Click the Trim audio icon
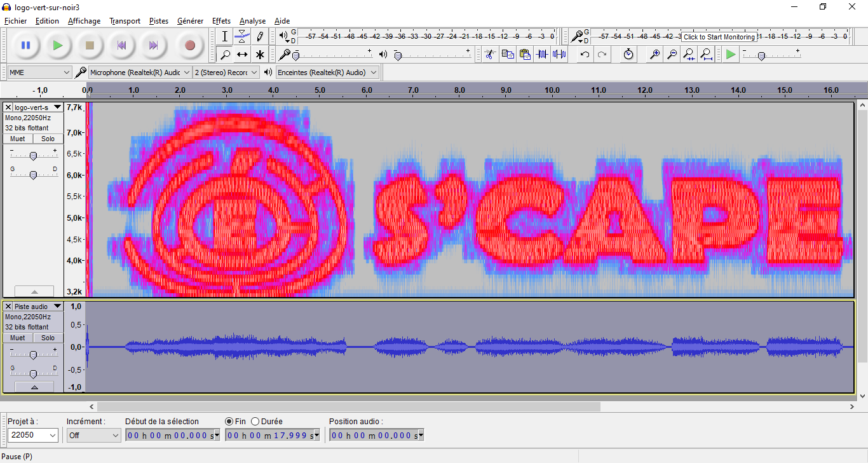The height and width of the screenshot is (463, 868). [542, 54]
